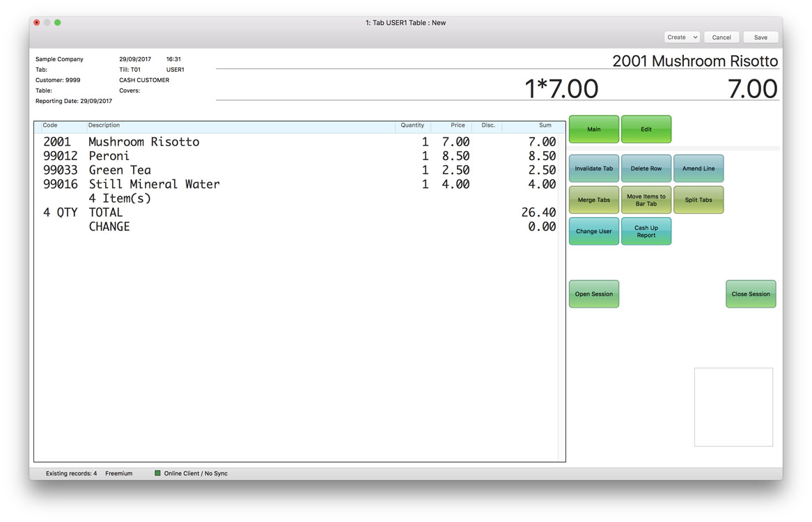The width and height of the screenshot is (812, 522).
Task: Switch to the Edit button panel
Action: tap(646, 129)
